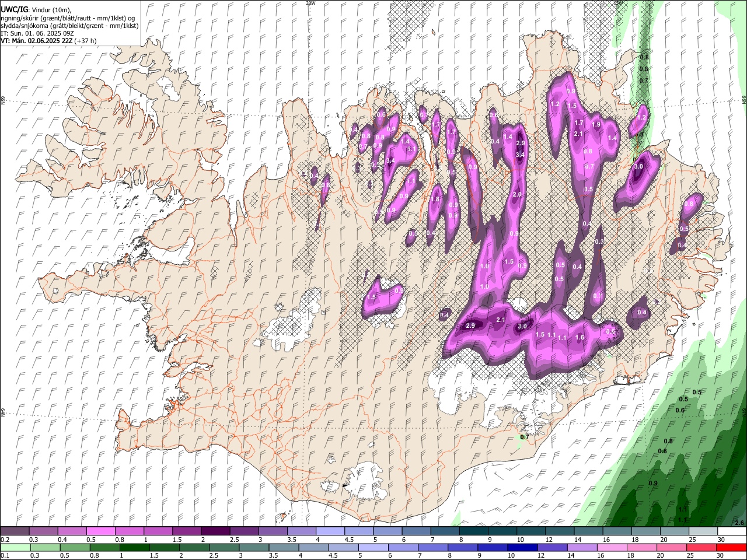Click the UWC/IG title text
747x560 pixels.
tap(14, 10)
